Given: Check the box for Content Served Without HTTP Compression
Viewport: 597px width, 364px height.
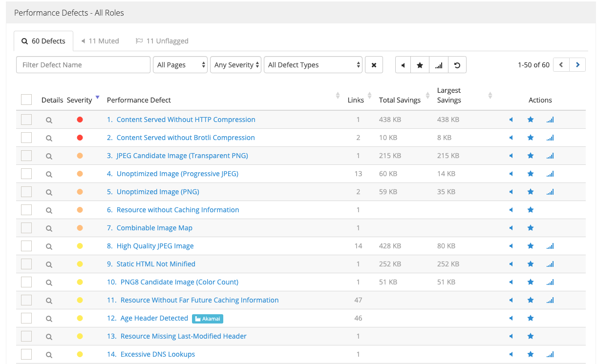Looking at the screenshot, I should [x=26, y=120].
